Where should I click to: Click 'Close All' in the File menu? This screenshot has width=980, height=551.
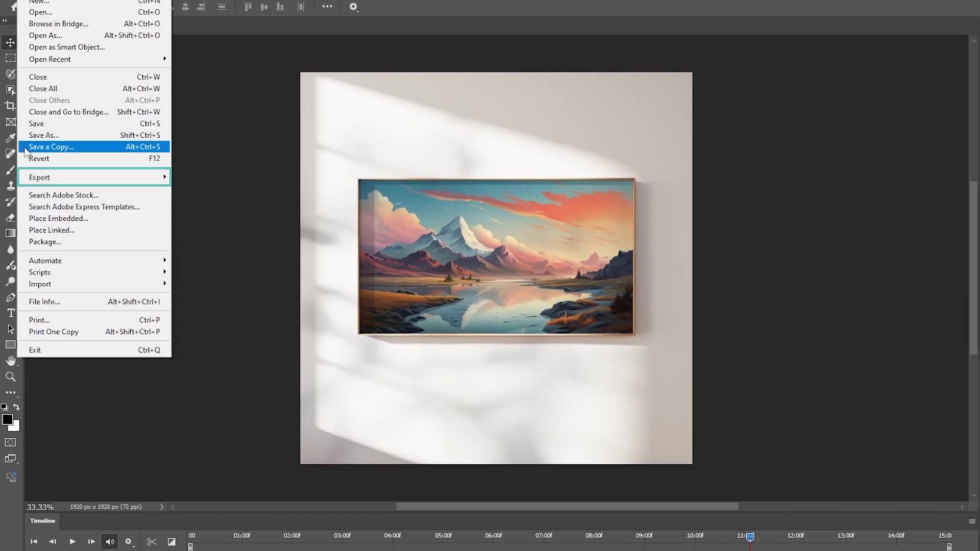(x=94, y=88)
